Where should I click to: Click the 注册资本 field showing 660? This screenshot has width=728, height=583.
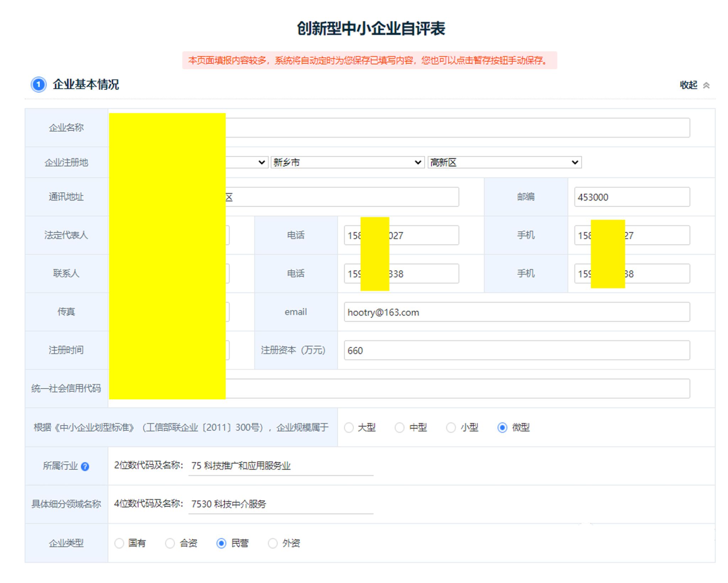pyautogui.click(x=516, y=351)
